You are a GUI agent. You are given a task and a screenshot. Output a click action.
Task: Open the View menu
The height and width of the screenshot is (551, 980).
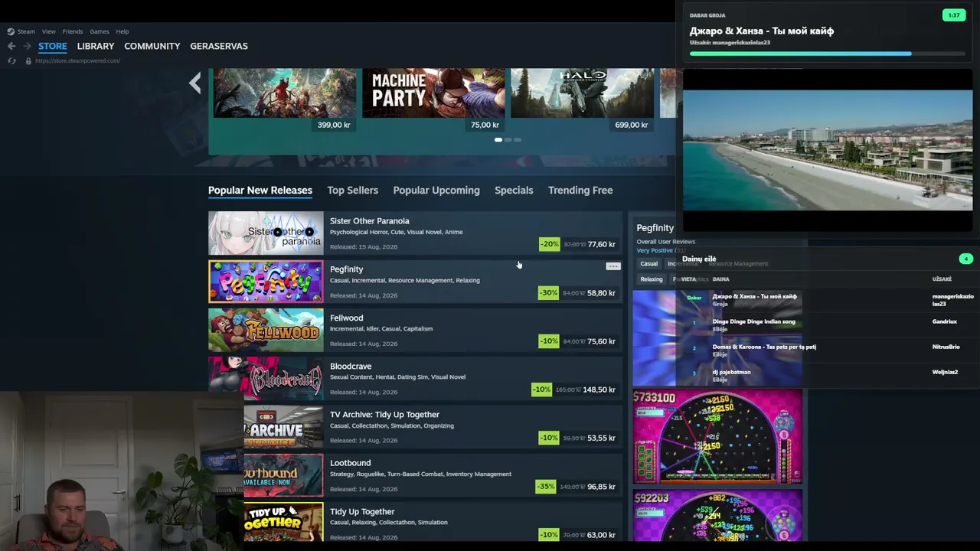(49, 31)
